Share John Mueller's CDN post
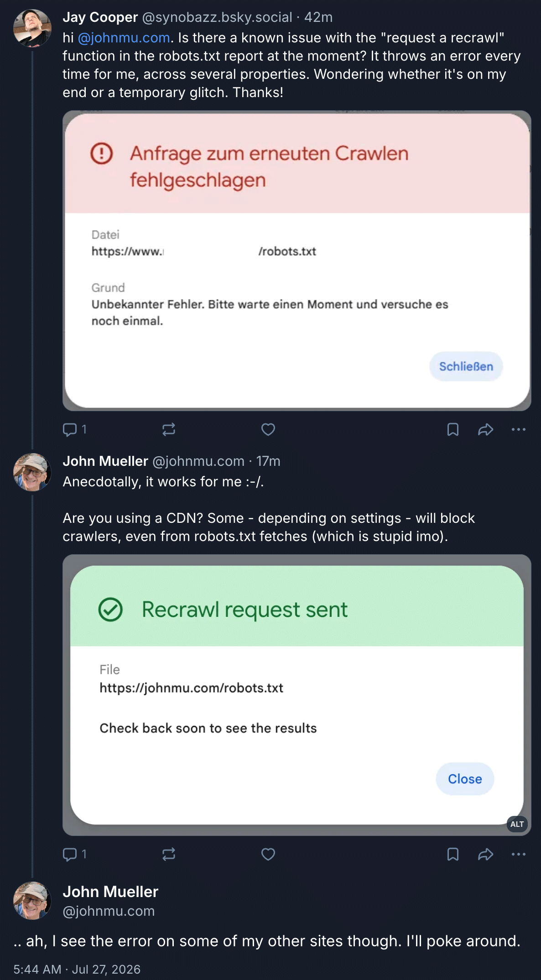 tap(486, 854)
